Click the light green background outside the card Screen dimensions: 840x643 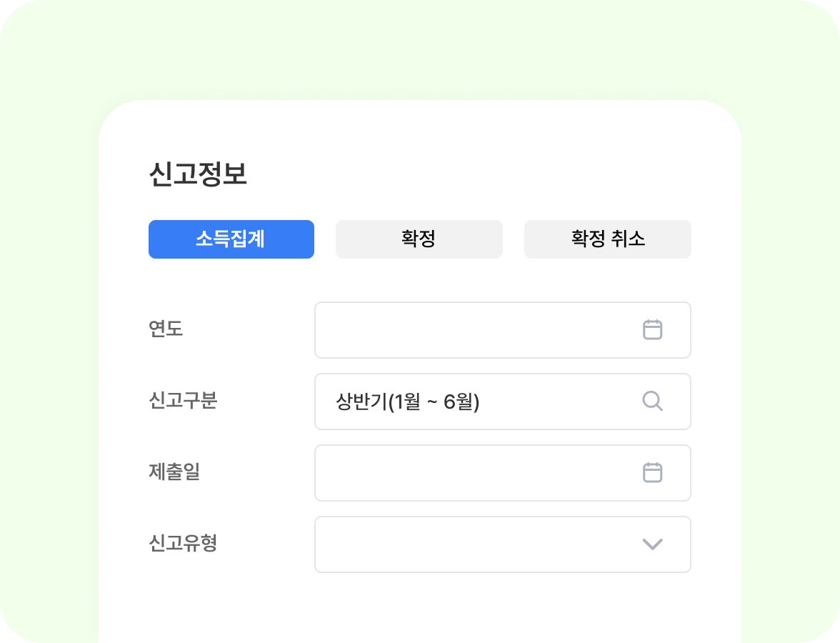(50, 321)
